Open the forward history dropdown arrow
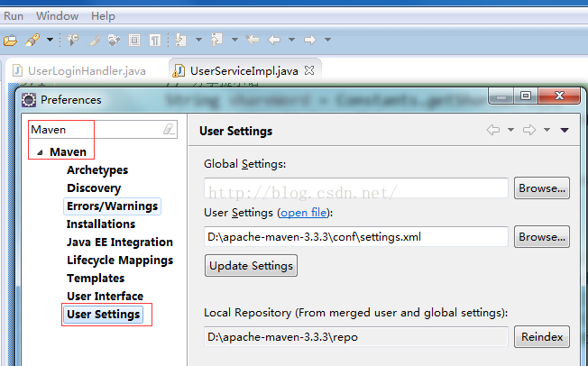The image size is (588, 366). point(327,40)
